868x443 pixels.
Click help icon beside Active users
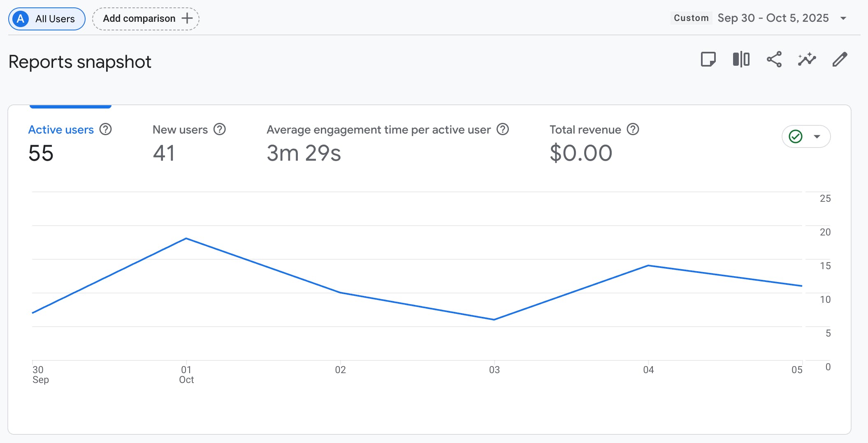click(106, 129)
